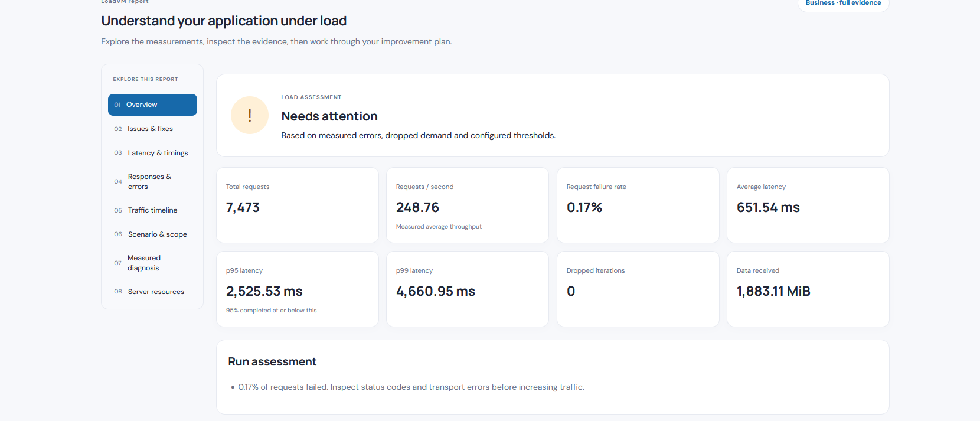Screen dimensions: 980x421
Task: Click the Based on measured errors description line
Action: [418, 135]
